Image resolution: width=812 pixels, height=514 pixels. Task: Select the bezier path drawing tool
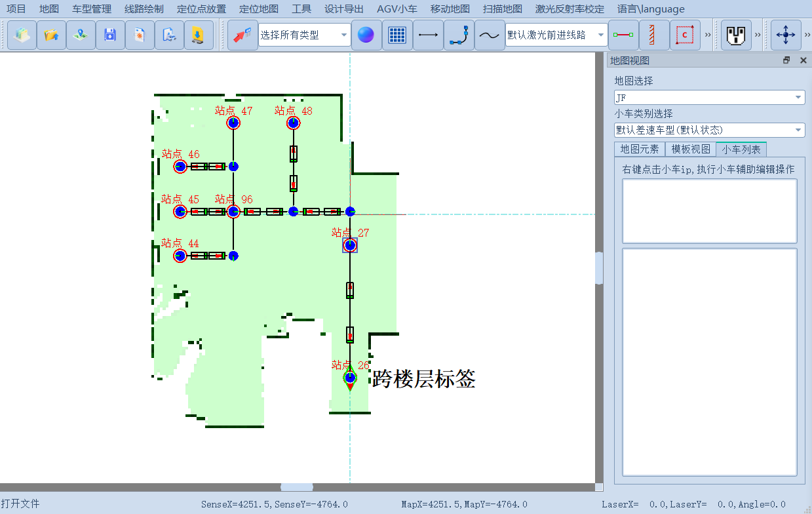(x=459, y=35)
